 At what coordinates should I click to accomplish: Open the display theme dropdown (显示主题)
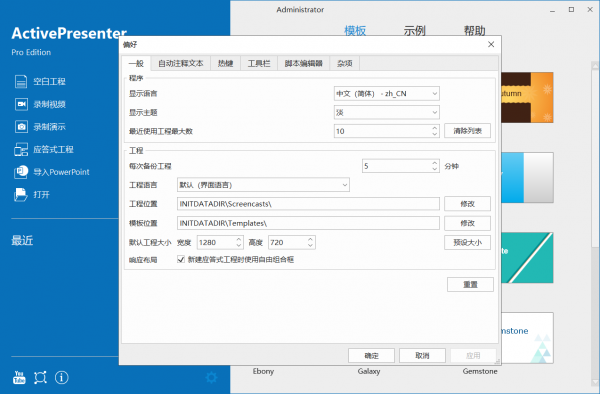[x=386, y=112]
